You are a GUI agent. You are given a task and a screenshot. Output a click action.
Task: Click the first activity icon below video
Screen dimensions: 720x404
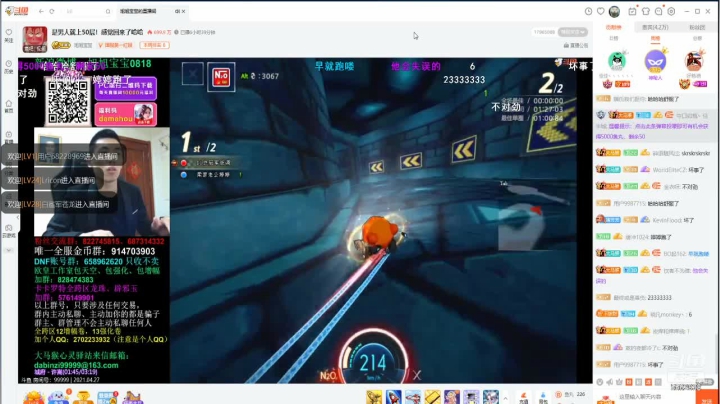tap(34, 398)
